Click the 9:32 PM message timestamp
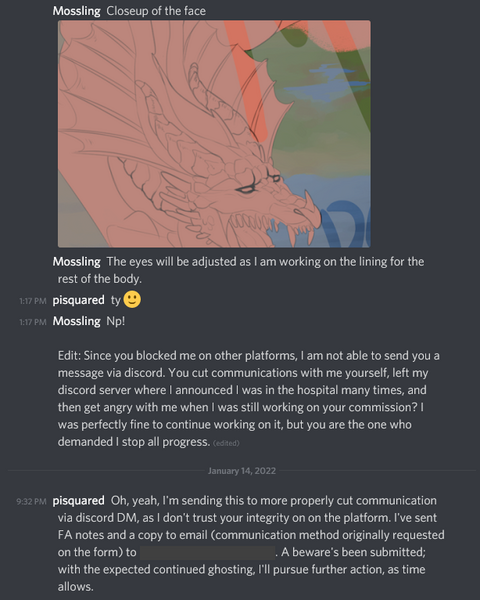Image resolution: width=480 pixels, height=600 pixels. point(31,502)
